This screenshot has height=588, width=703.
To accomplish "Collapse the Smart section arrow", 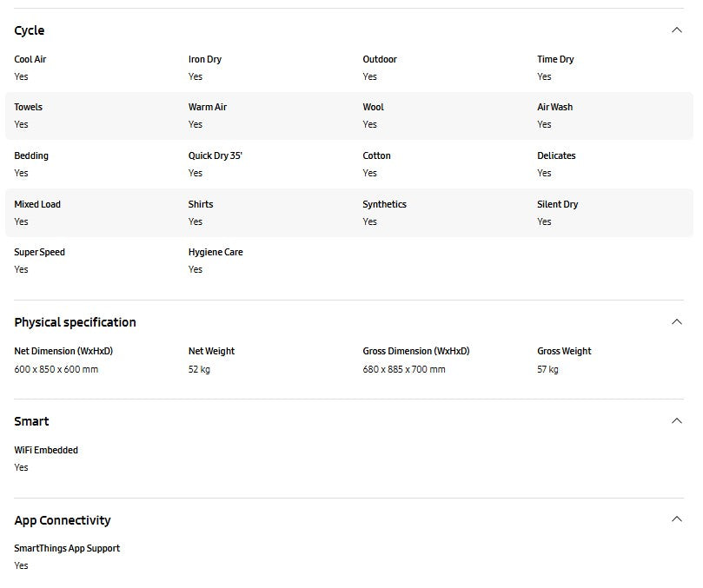I will pyautogui.click(x=677, y=421).
